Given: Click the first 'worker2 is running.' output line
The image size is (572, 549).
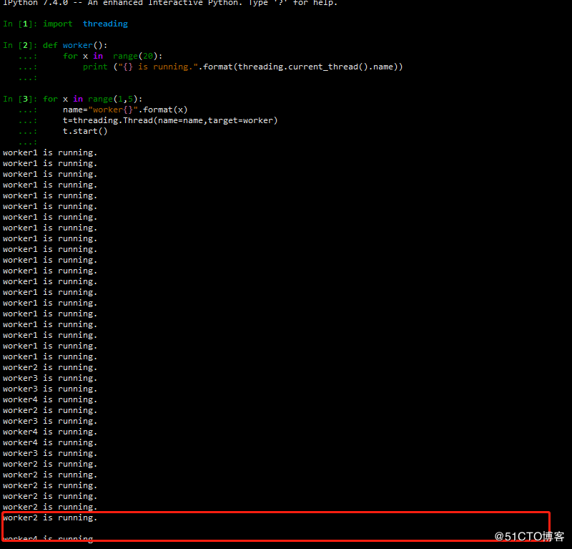Looking at the screenshot, I should click(50, 368).
